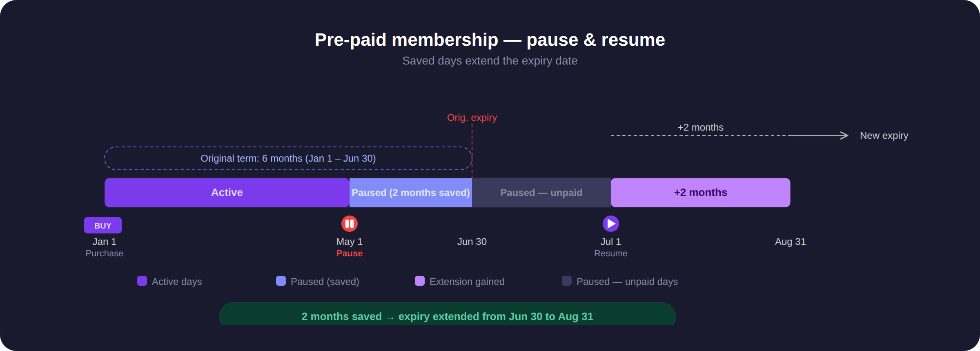This screenshot has width=980, height=351.
Task: Select the Extension gained legend swatch
Action: [x=420, y=281]
